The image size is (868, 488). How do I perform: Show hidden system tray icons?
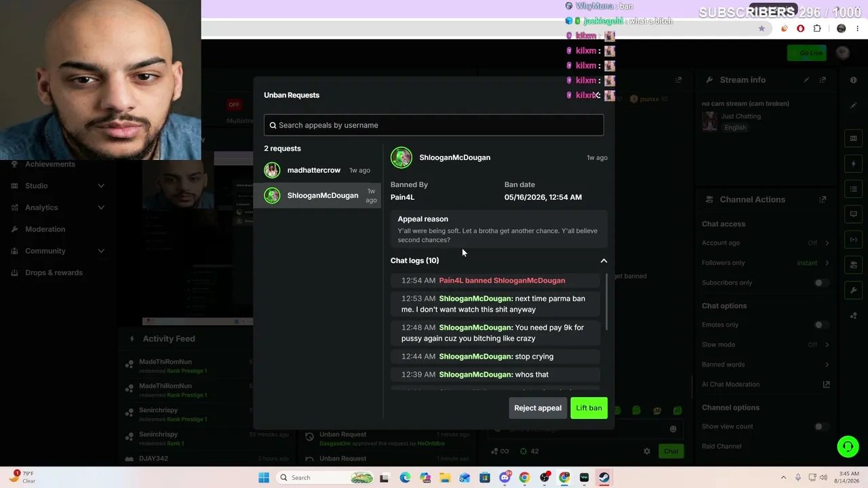(783, 478)
